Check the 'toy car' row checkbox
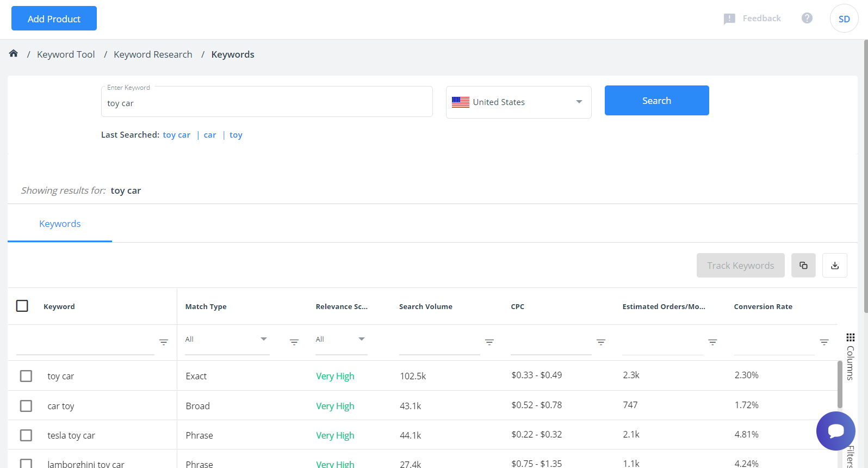Image resolution: width=868 pixels, height=468 pixels. (x=26, y=376)
